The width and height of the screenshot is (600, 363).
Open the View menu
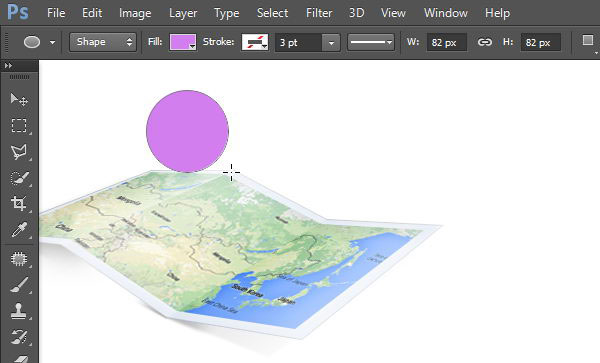pyautogui.click(x=393, y=13)
